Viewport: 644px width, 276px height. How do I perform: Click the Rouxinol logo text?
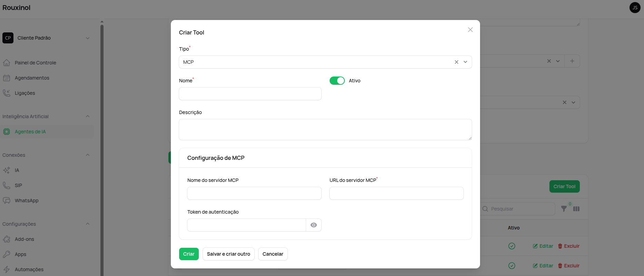(x=17, y=8)
